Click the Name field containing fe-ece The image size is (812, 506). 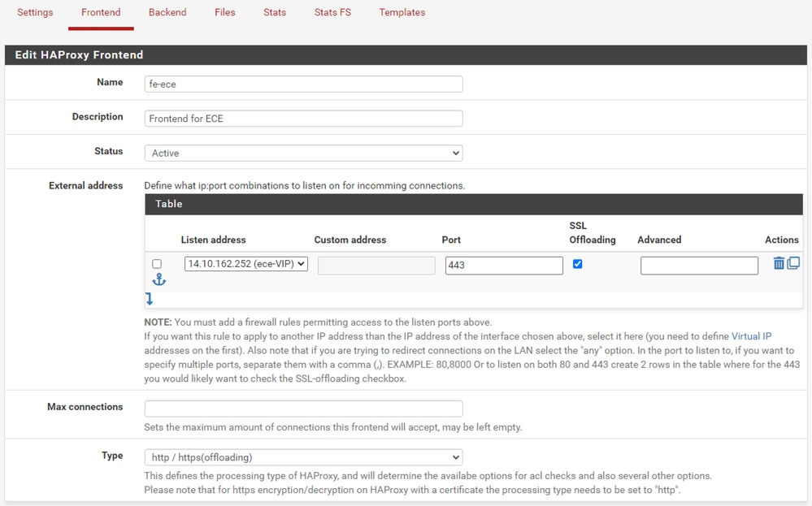[303, 84]
